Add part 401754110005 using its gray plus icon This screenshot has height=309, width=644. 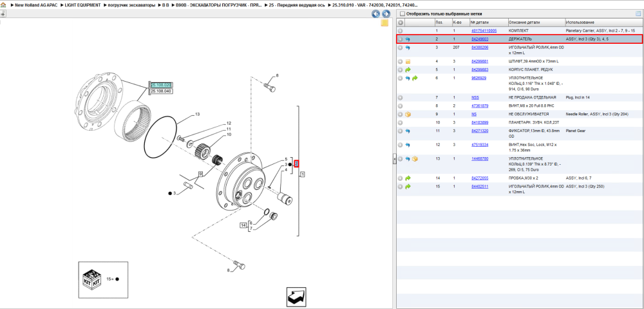coord(401,31)
